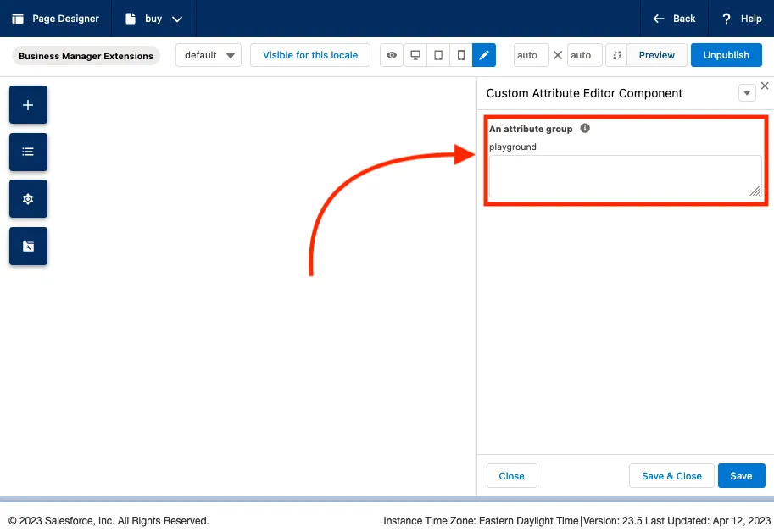Screen dimensions: 774x532
Task: Select the mobile phone viewport icon
Action: point(461,55)
